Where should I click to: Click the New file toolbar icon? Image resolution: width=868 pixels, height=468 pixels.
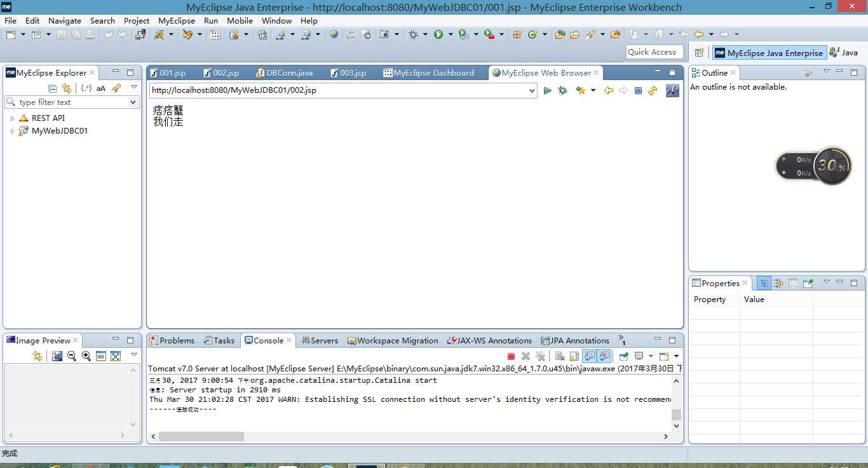tap(11, 34)
